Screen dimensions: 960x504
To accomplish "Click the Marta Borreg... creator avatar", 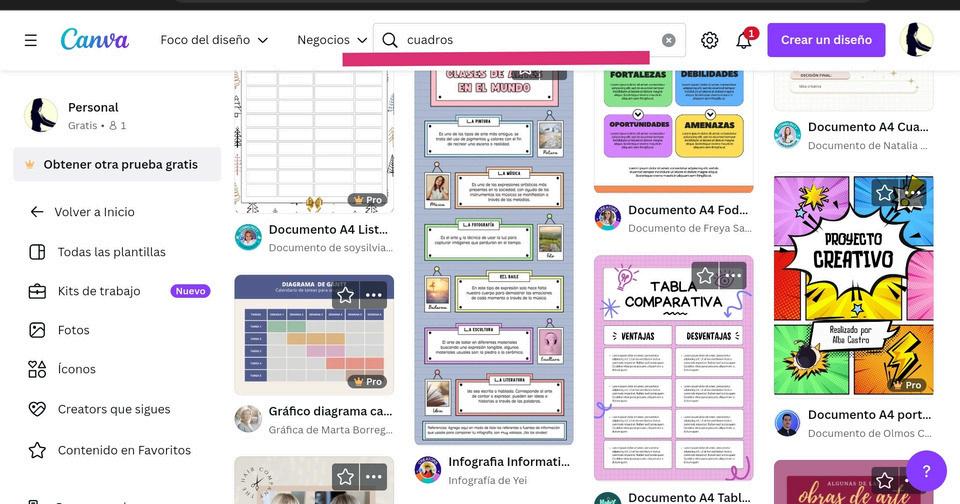I will (x=248, y=419).
